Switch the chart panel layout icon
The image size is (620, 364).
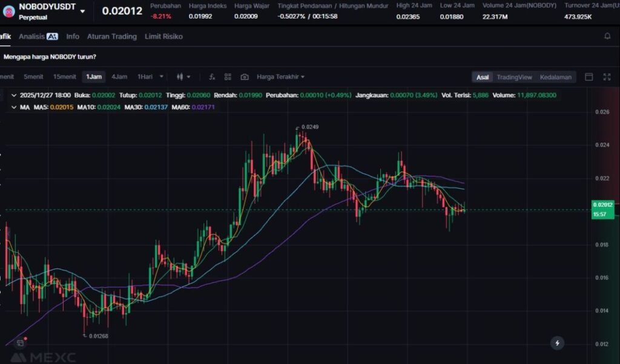coord(589,77)
